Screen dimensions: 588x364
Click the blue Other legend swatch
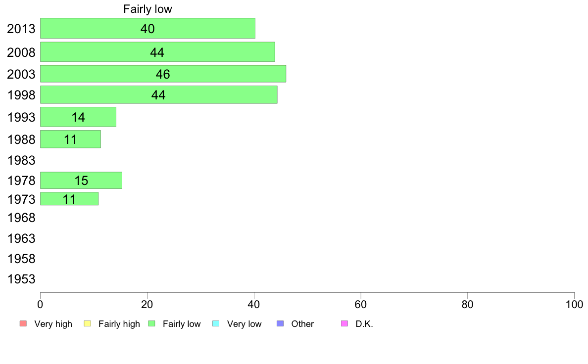(280, 323)
